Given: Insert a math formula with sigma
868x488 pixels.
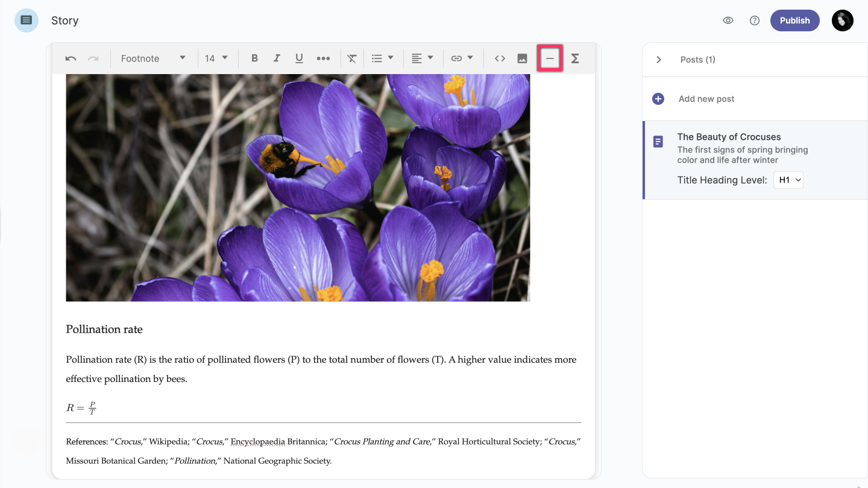Looking at the screenshot, I should tap(575, 58).
